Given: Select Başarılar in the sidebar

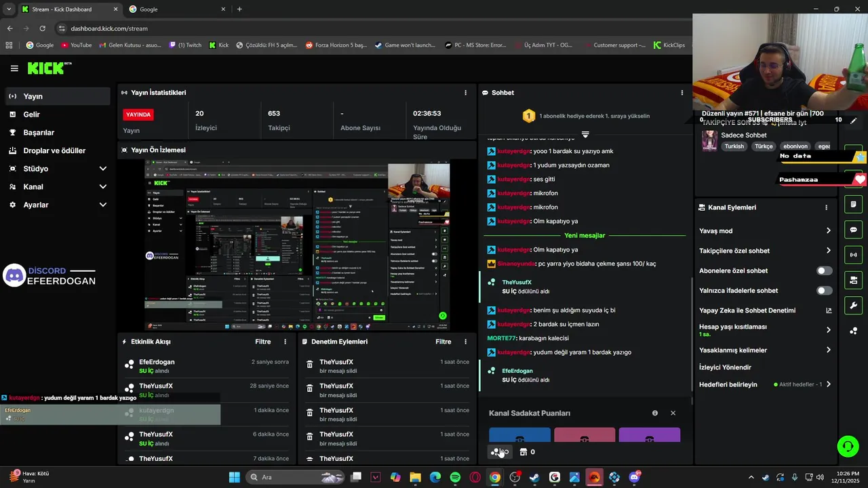Looking at the screenshot, I should pyautogui.click(x=57, y=132).
